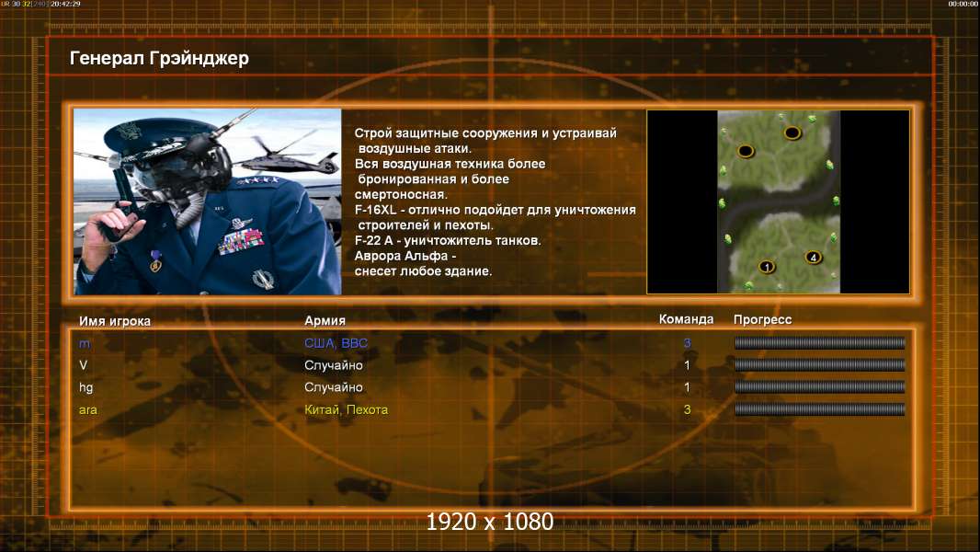Click the 00:00:00 timer at top right
Image resolution: width=980 pixels, height=552 pixels.
pyautogui.click(x=963, y=4)
